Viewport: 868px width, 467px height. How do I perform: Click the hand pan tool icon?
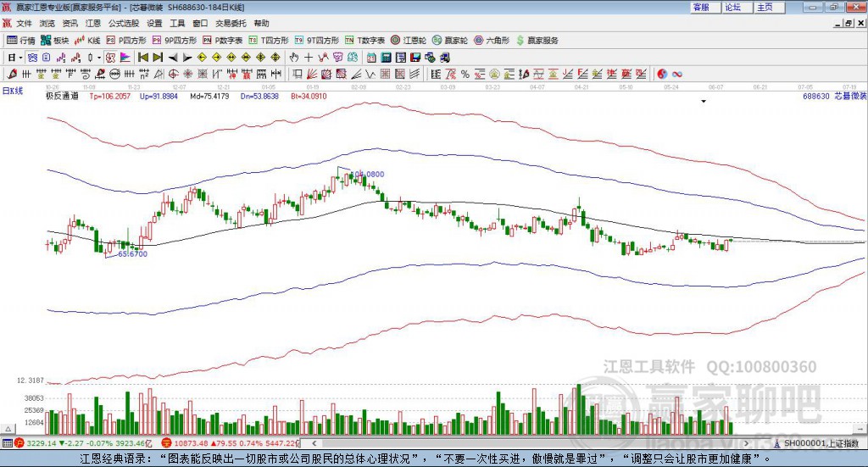tap(293, 58)
